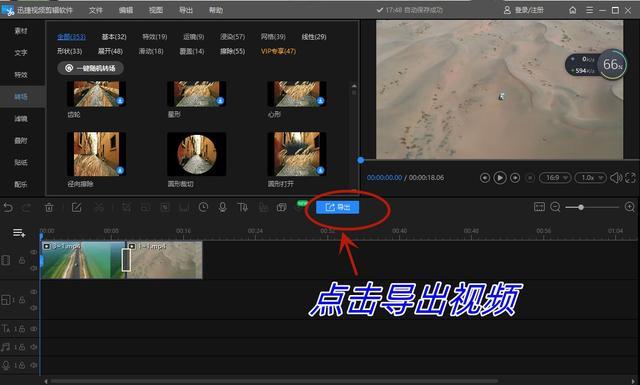Viewport: 640px width, 385px height.
Task: Zoom out the timeline with minus magnifier
Action: click(x=555, y=207)
